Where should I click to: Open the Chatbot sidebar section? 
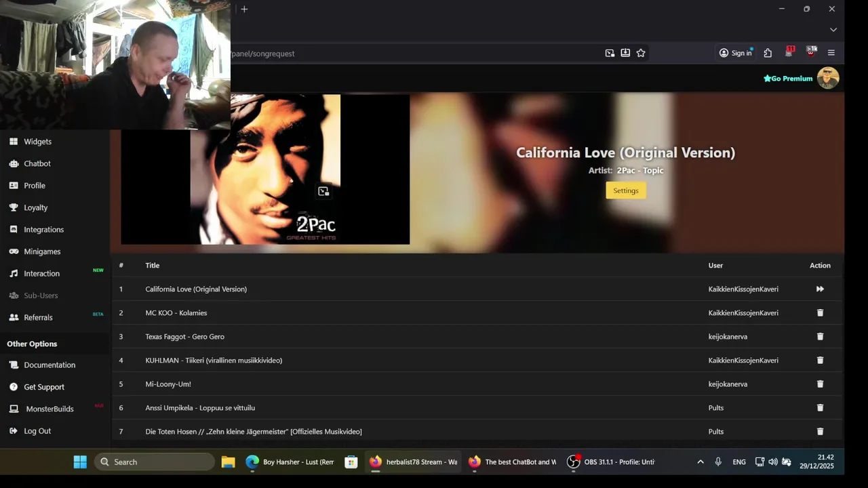click(x=37, y=163)
